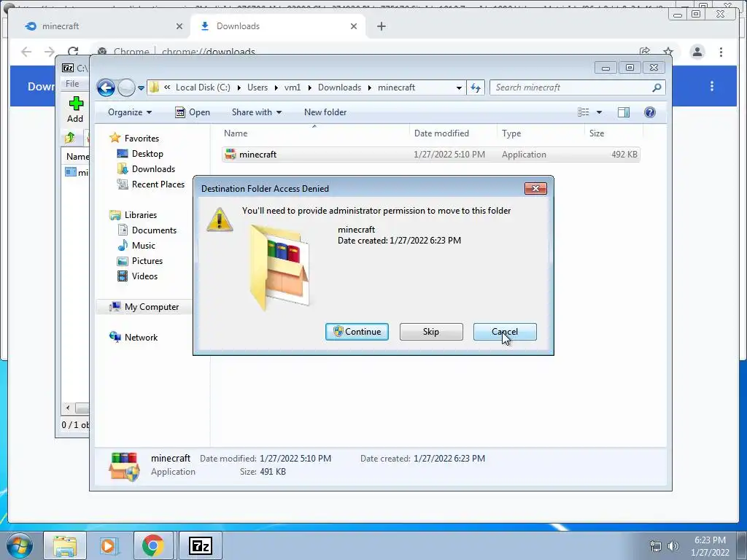Launch Windows Media Player from taskbar

pyautogui.click(x=109, y=546)
